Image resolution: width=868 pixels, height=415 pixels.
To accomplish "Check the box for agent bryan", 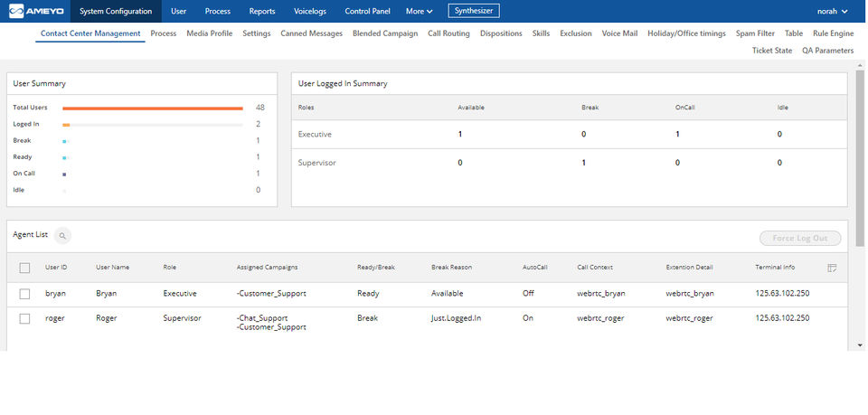I will tap(24, 294).
